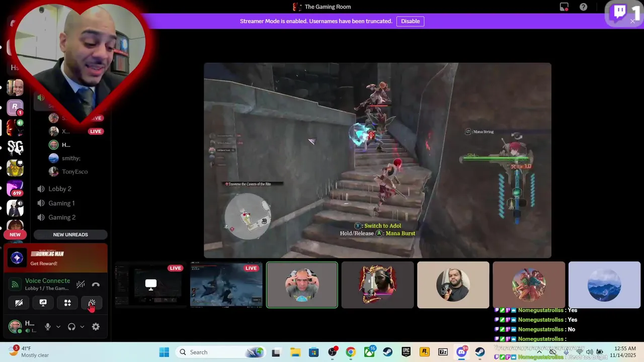Open Google Chrome from the taskbar

click(351, 352)
